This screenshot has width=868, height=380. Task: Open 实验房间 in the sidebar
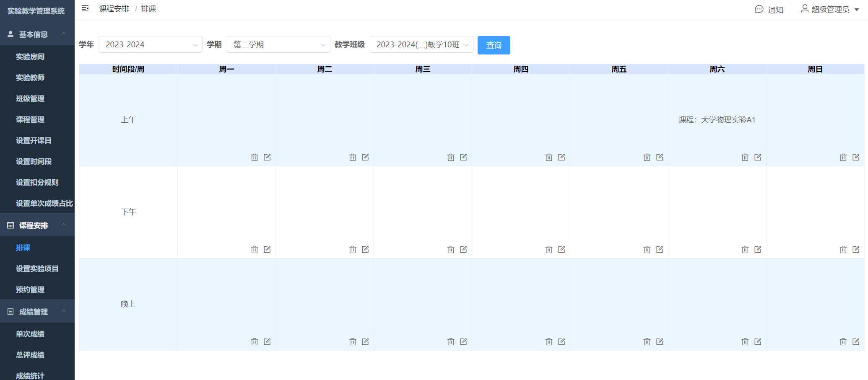[37, 57]
